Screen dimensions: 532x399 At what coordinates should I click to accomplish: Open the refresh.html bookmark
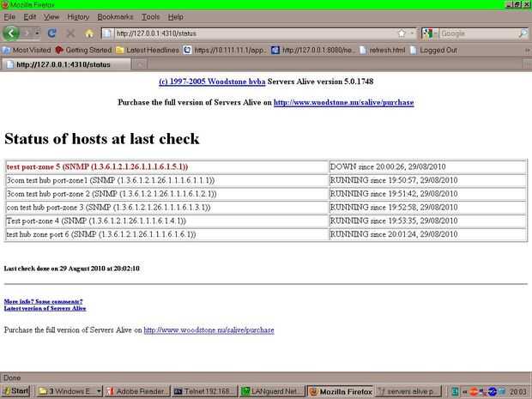382,51
